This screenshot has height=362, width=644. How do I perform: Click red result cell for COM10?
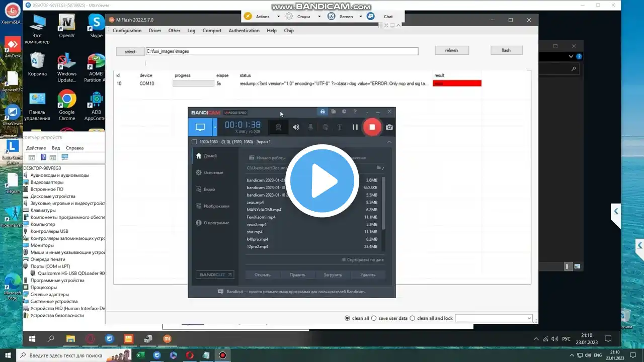[x=457, y=83]
